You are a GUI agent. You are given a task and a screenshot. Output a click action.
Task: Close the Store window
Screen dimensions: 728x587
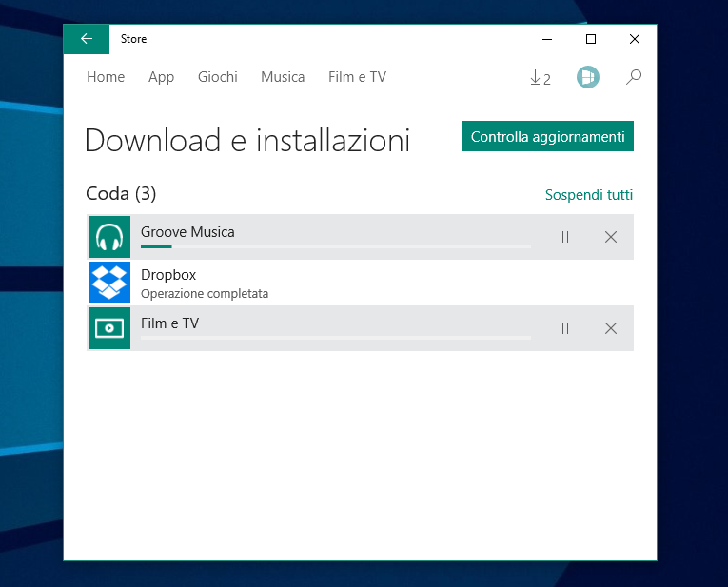tap(634, 39)
